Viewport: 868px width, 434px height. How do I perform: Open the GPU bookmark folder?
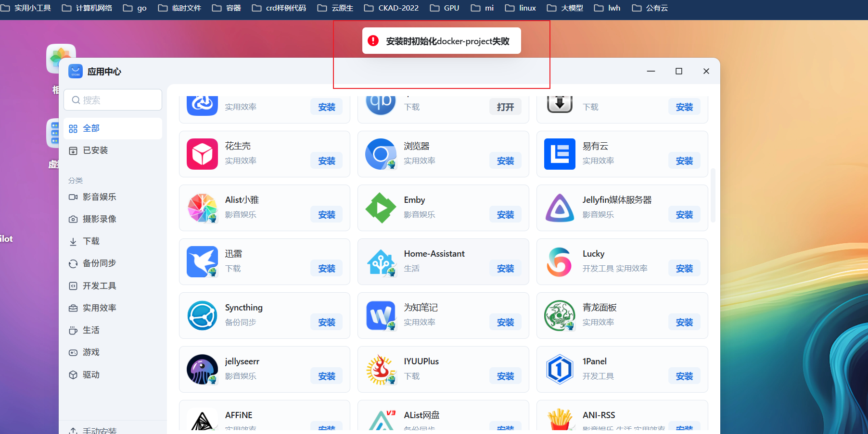pyautogui.click(x=445, y=8)
